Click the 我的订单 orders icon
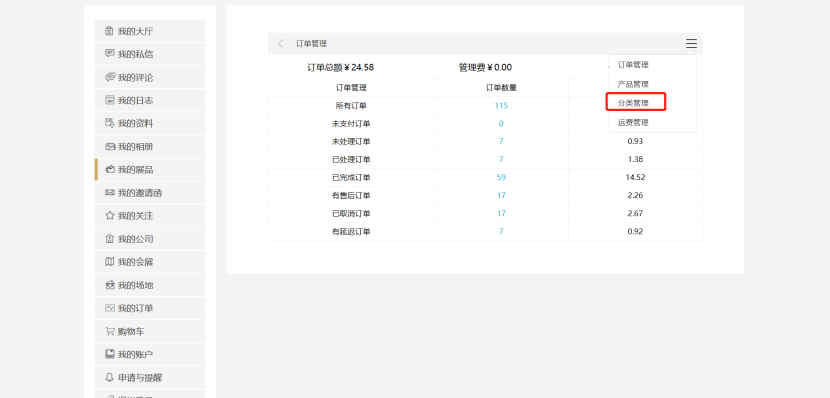This screenshot has height=398, width=830. pos(110,308)
